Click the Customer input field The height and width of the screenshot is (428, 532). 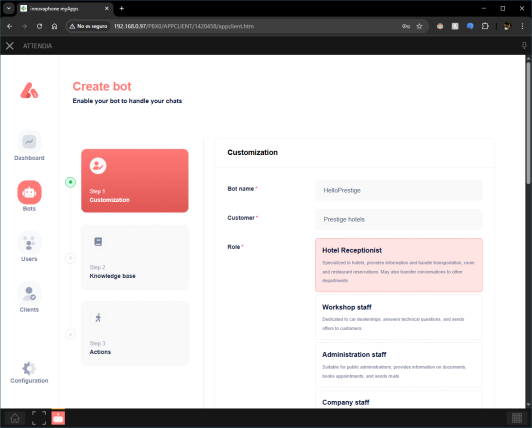[x=399, y=220]
